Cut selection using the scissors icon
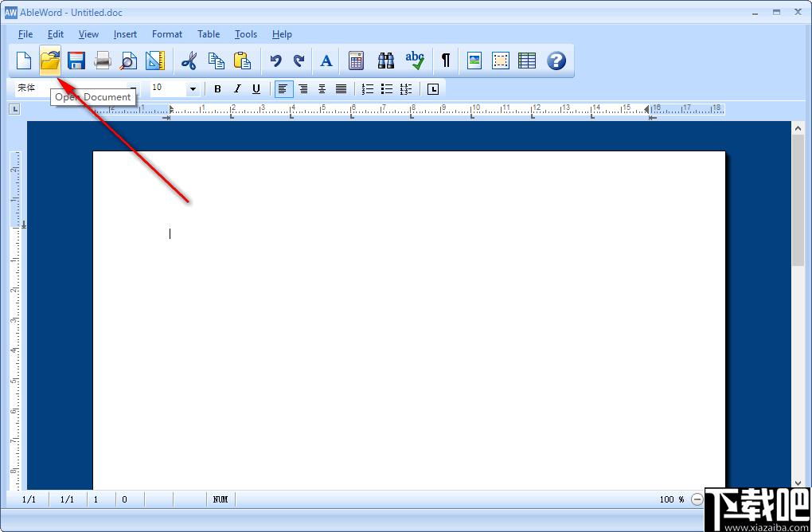 tap(189, 61)
